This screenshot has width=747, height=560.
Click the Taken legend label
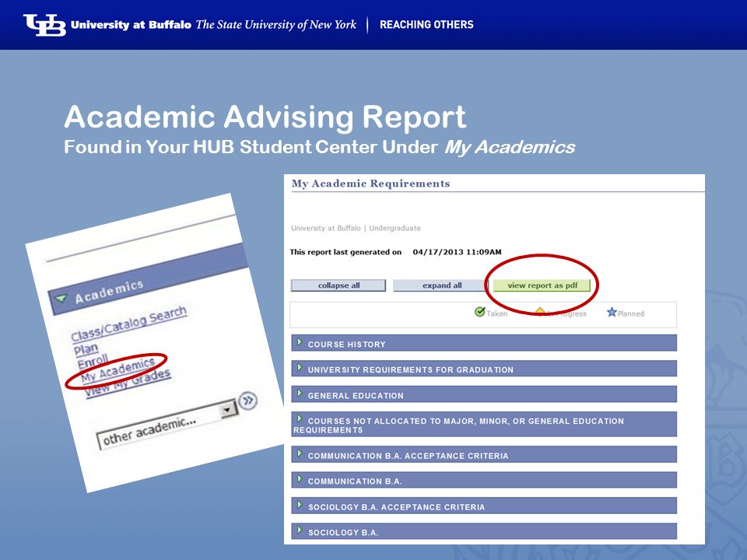click(497, 313)
